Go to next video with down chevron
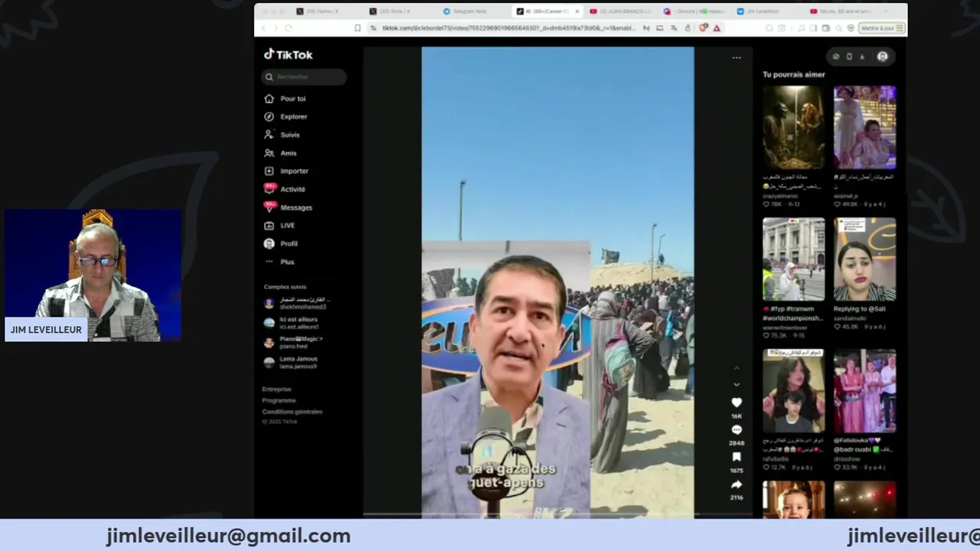 pyautogui.click(x=737, y=384)
